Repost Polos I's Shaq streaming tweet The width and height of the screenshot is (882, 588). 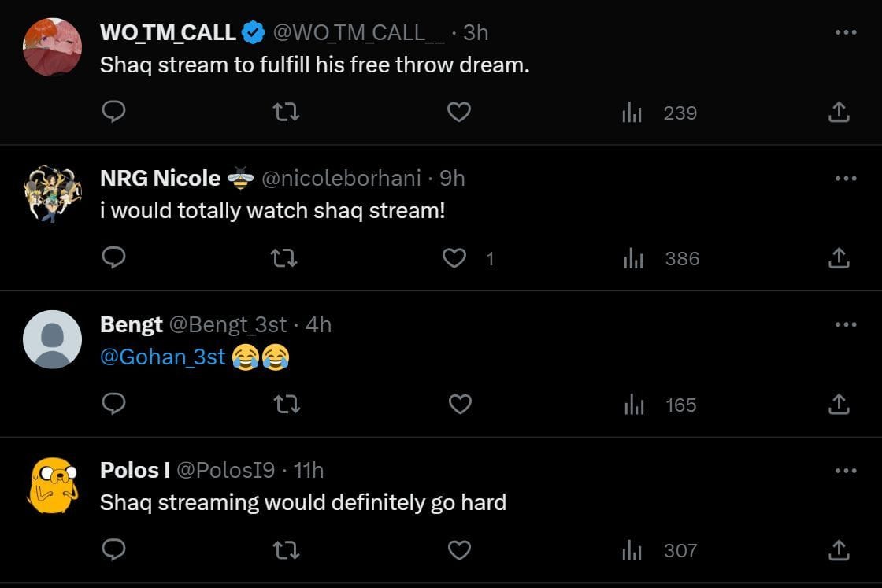286,550
